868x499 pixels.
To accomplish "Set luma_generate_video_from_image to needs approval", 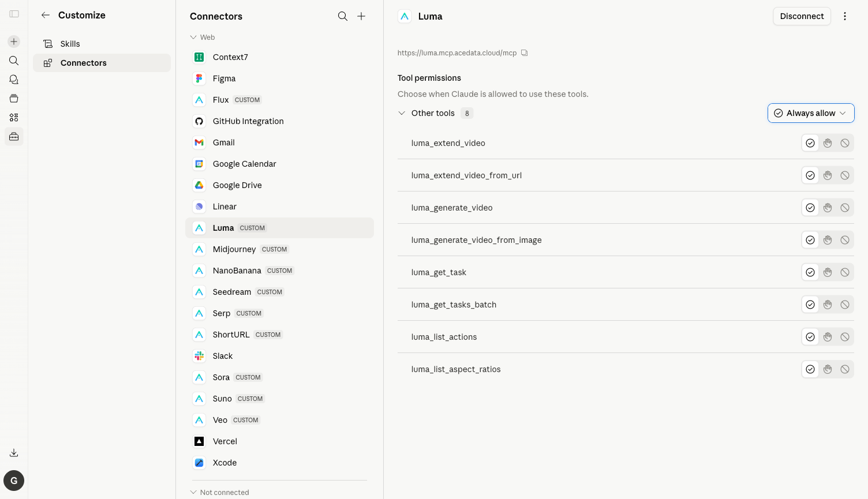I will click(x=828, y=240).
